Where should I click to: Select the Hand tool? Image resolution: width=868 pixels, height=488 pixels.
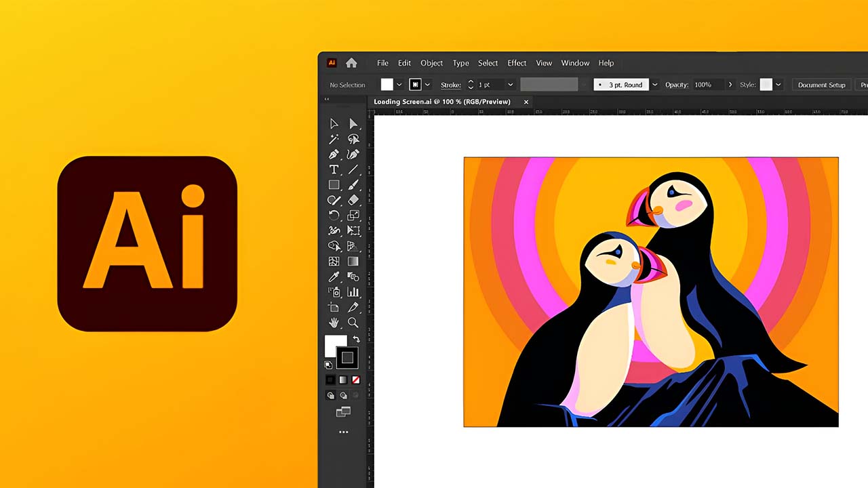[334, 323]
